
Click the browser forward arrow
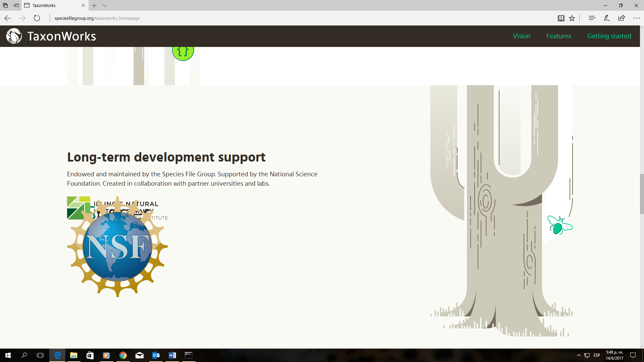tap(22, 18)
